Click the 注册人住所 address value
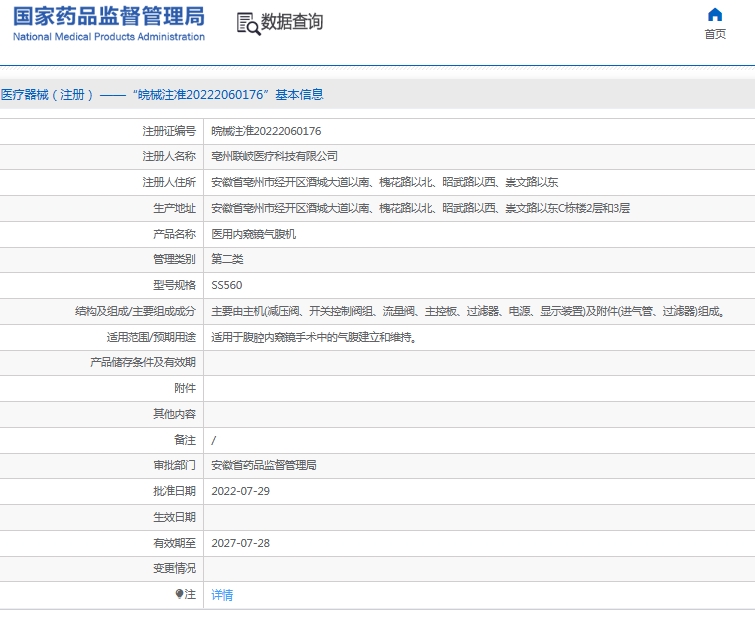The width and height of the screenshot is (755, 617). (384, 182)
